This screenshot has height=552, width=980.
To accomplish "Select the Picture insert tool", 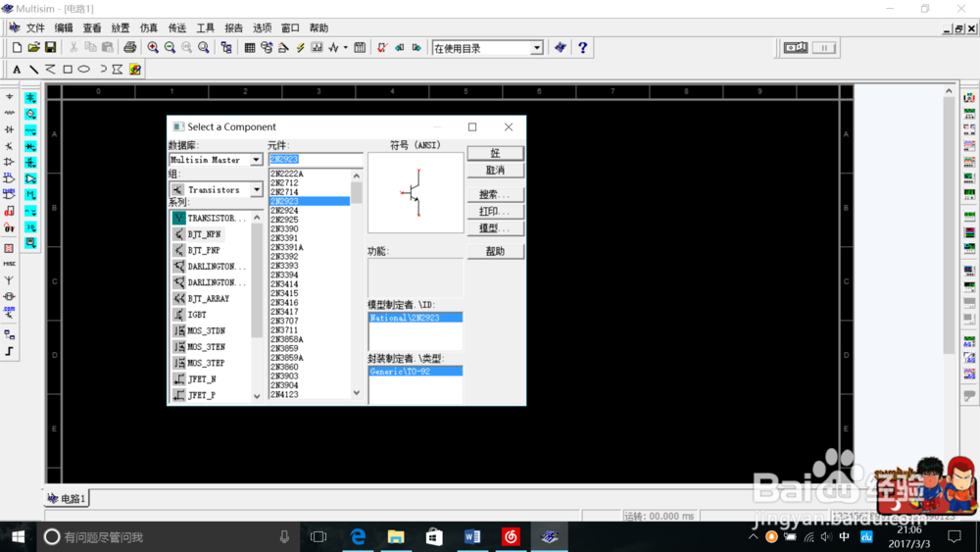I will click(x=135, y=70).
